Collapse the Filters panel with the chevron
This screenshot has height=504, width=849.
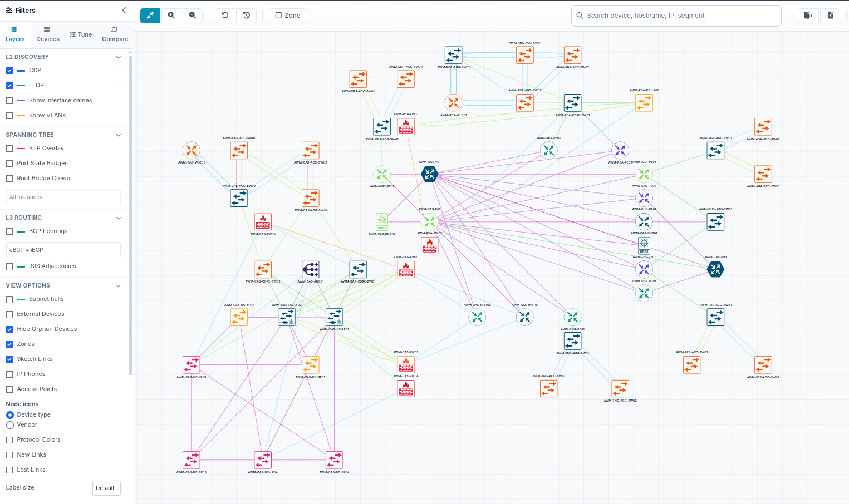[124, 10]
